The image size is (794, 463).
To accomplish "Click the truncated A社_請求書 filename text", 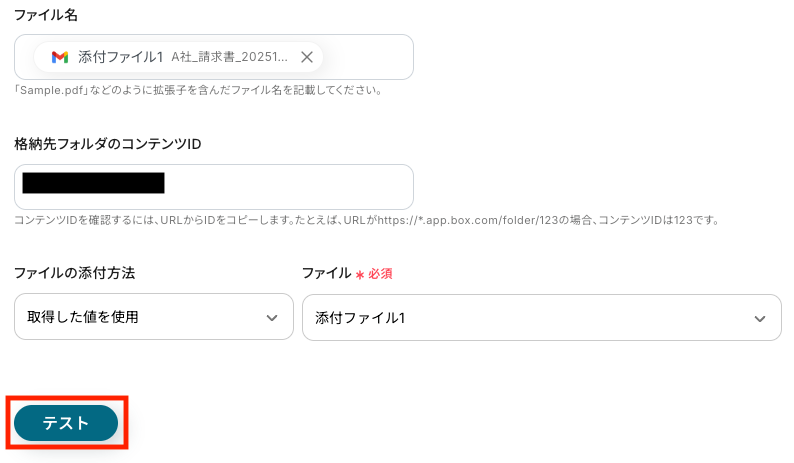I will tap(229, 57).
